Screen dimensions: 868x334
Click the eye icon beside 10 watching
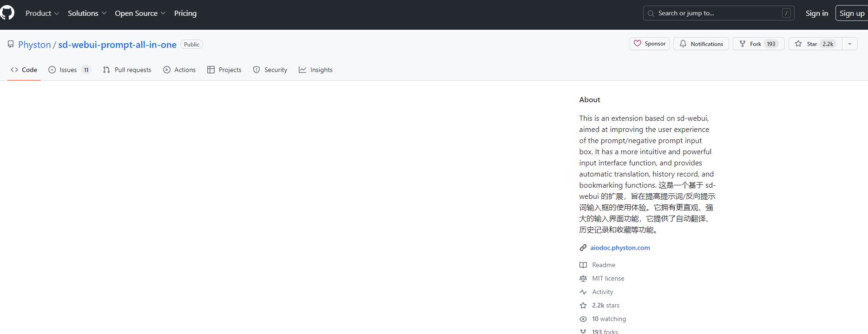[583, 319]
